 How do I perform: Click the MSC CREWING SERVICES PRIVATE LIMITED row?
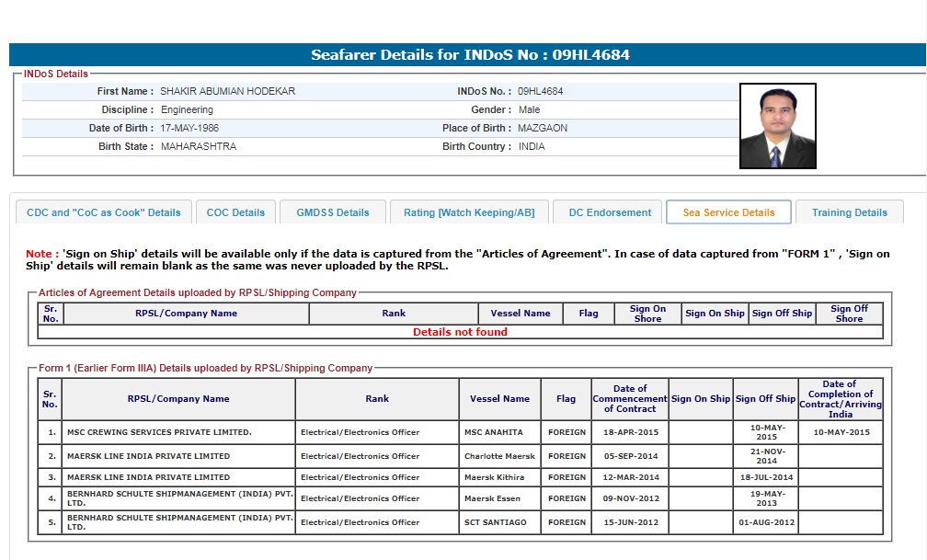tap(159, 432)
